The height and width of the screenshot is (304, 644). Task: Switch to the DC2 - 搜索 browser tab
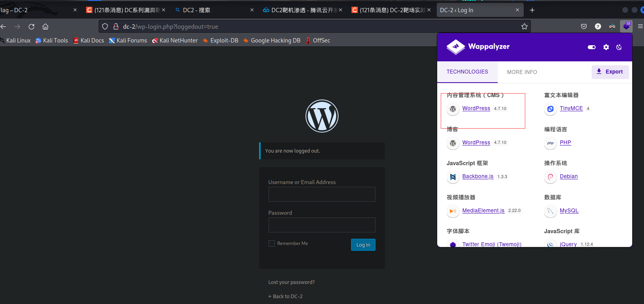coord(197,10)
